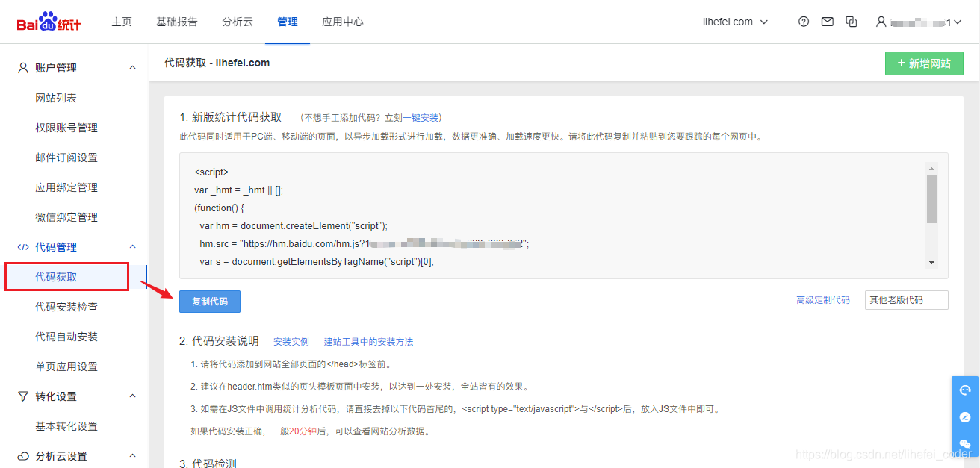Collapse the 分析云设置 section chevron

(133, 456)
